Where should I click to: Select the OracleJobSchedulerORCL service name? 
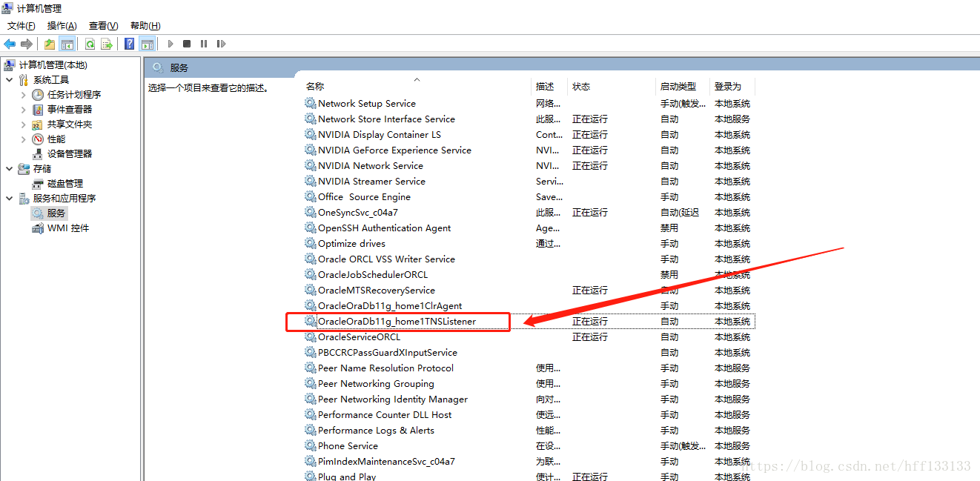(x=373, y=274)
